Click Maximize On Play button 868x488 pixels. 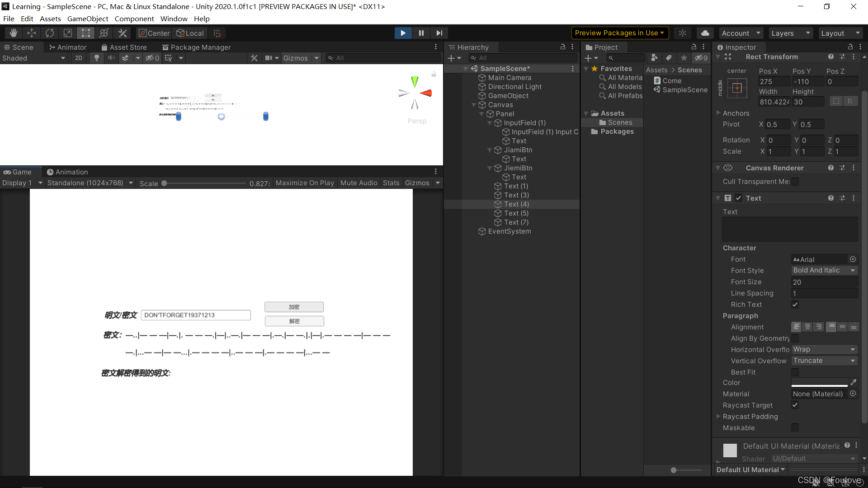pyautogui.click(x=305, y=183)
